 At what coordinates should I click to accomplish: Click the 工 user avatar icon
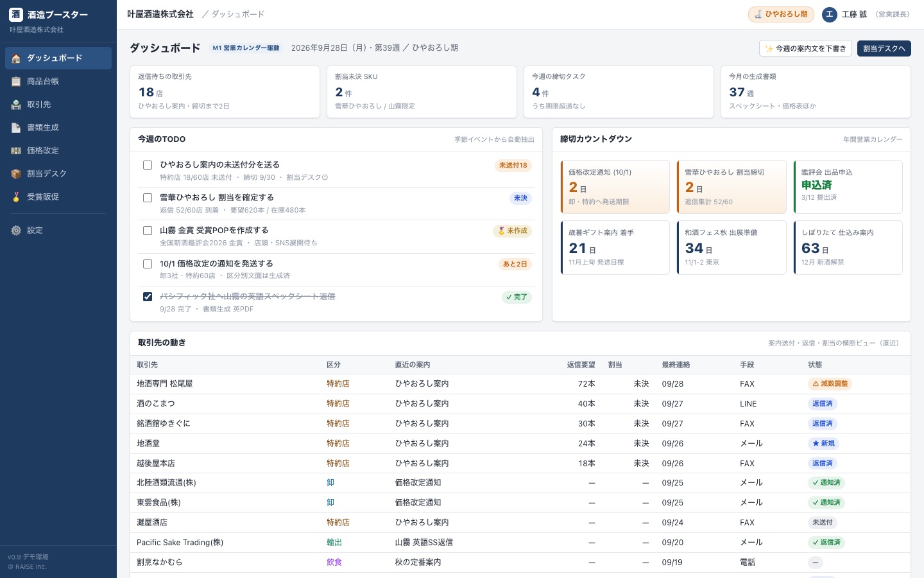pyautogui.click(x=830, y=14)
